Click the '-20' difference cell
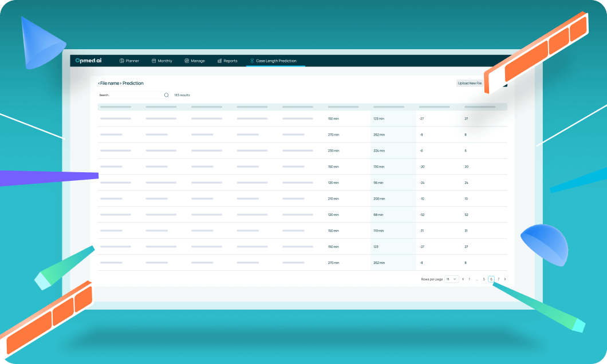The height and width of the screenshot is (364, 607). click(422, 167)
